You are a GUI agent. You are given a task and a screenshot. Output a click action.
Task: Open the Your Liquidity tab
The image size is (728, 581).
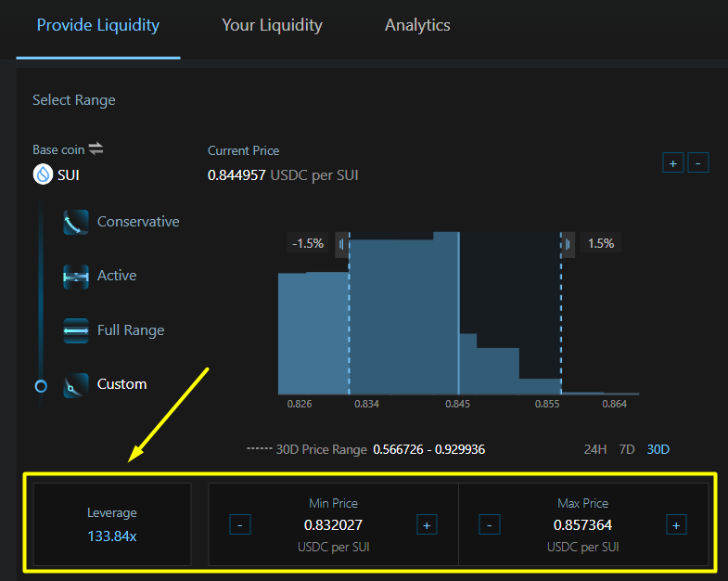coord(272,25)
